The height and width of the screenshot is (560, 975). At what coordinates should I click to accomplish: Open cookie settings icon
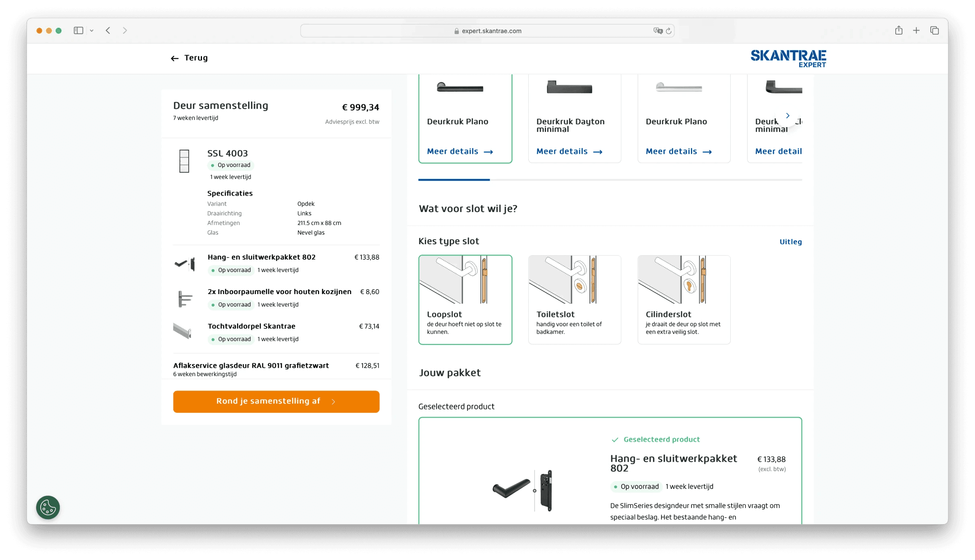coord(48,507)
